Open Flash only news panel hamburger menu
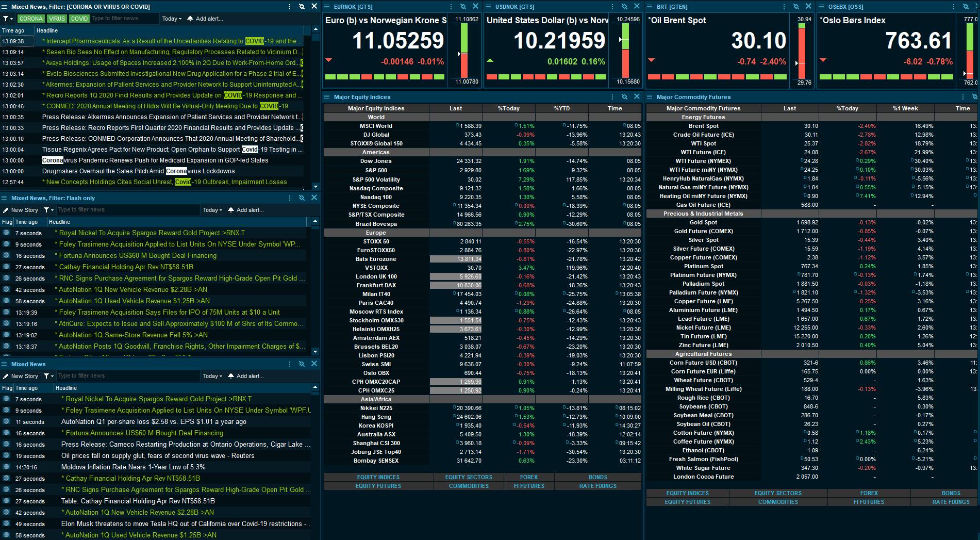Viewport: 980px width, 540px height. coord(4,198)
